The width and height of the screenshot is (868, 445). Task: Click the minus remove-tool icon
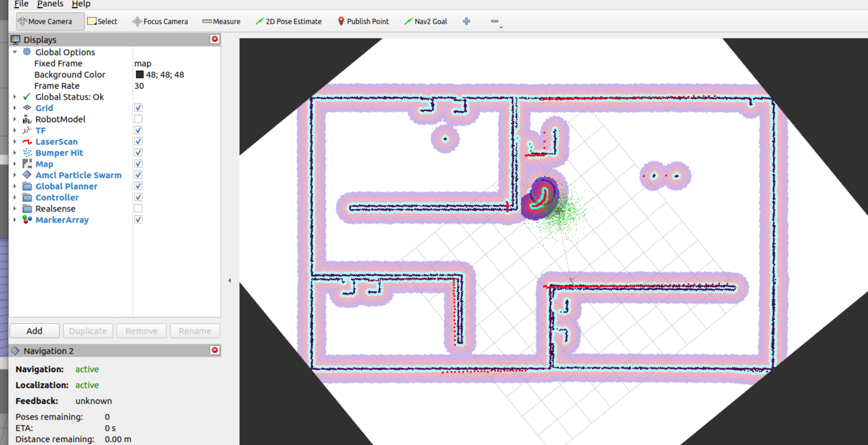pyautogui.click(x=494, y=21)
